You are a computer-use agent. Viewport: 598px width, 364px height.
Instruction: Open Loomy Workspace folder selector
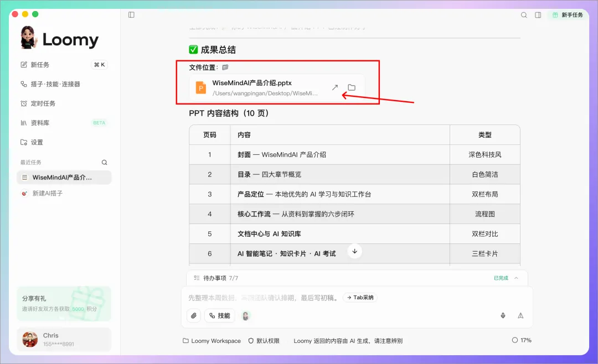212,341
